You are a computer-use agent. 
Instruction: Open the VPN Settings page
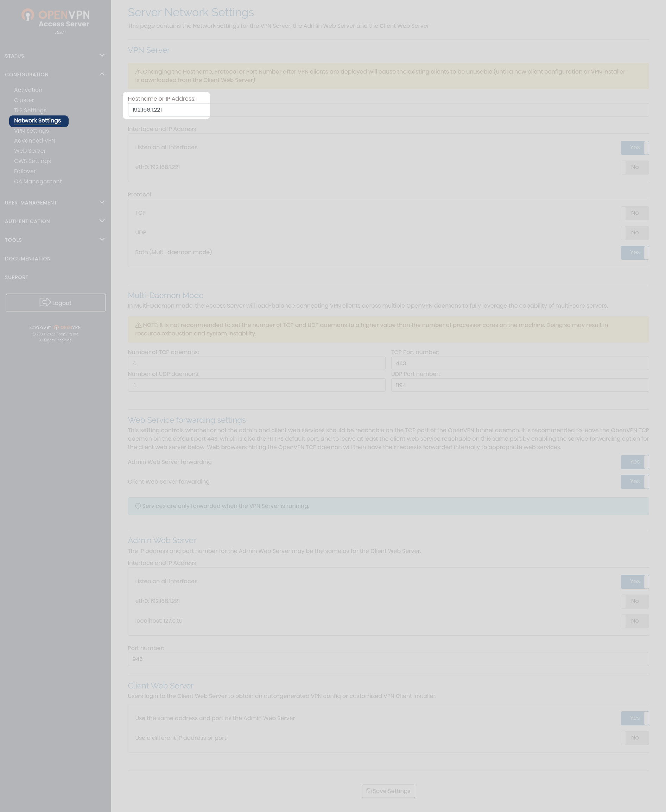coord(31,131)
